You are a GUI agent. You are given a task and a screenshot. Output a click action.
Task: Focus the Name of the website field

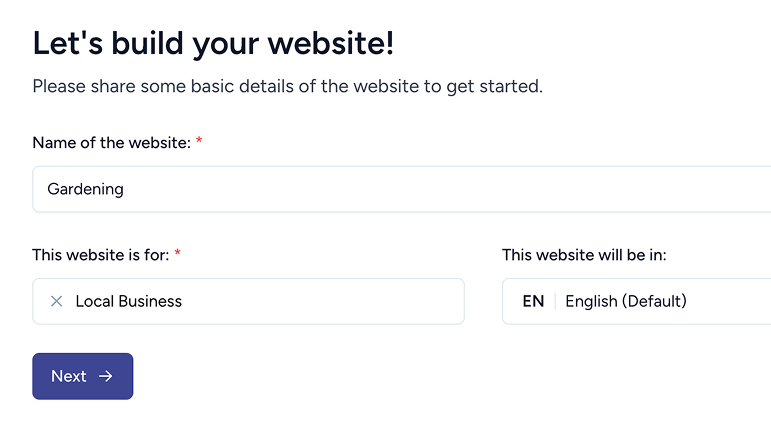point(400,189)
